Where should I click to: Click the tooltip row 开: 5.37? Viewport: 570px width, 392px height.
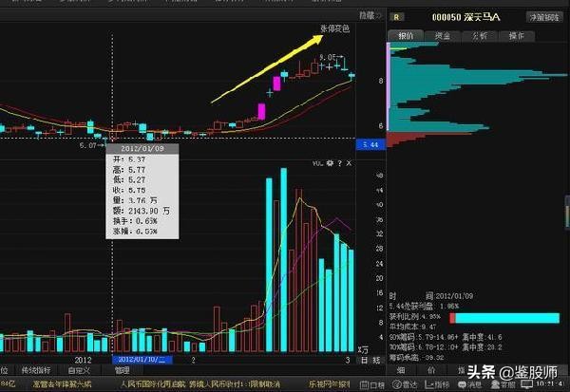point(129,159)
